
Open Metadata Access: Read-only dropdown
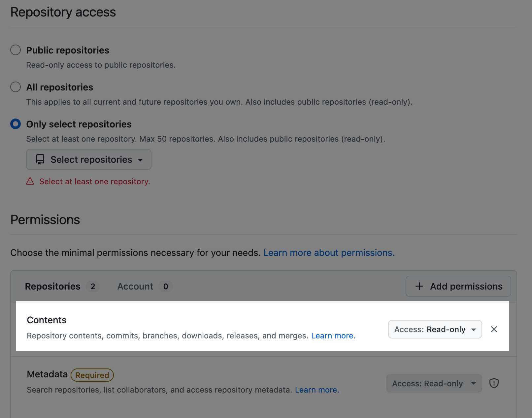[x=434, y=383]
